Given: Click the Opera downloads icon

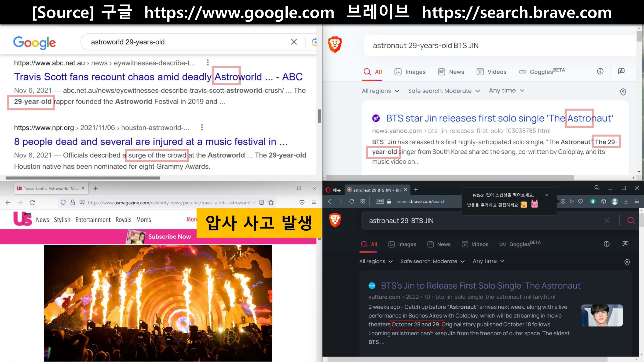Looking at the screenshot, I should click(626, 201).
